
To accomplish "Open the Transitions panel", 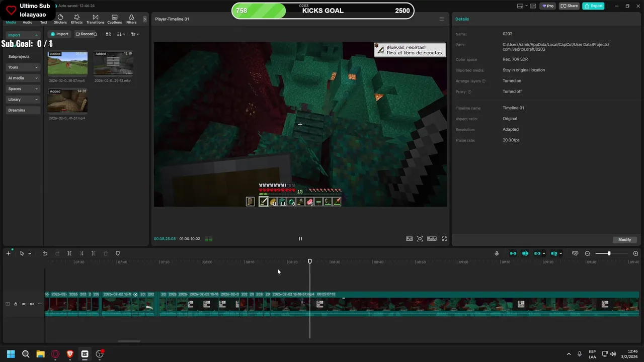I will coord(95,19).
